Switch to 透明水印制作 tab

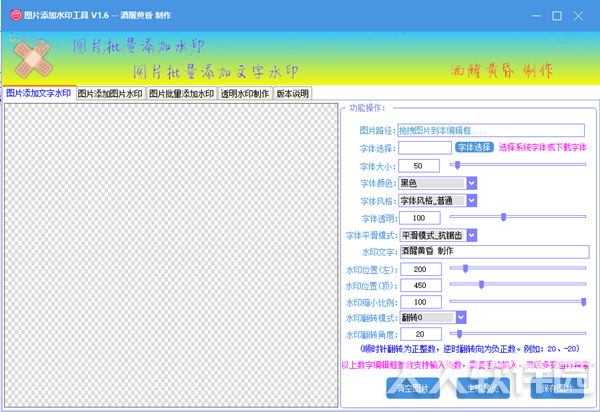coord(245,93)
